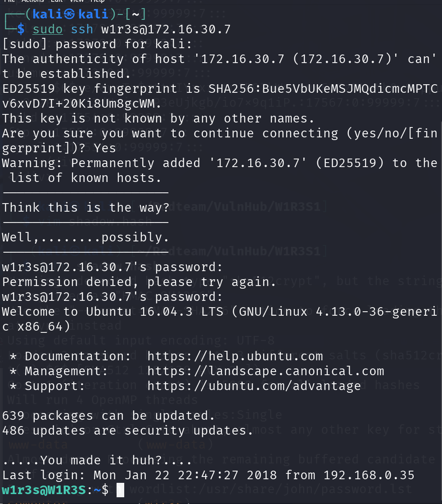442x504 pixels.
Task: Click the 'You made it huh?' message
Action: pos(97,460)
